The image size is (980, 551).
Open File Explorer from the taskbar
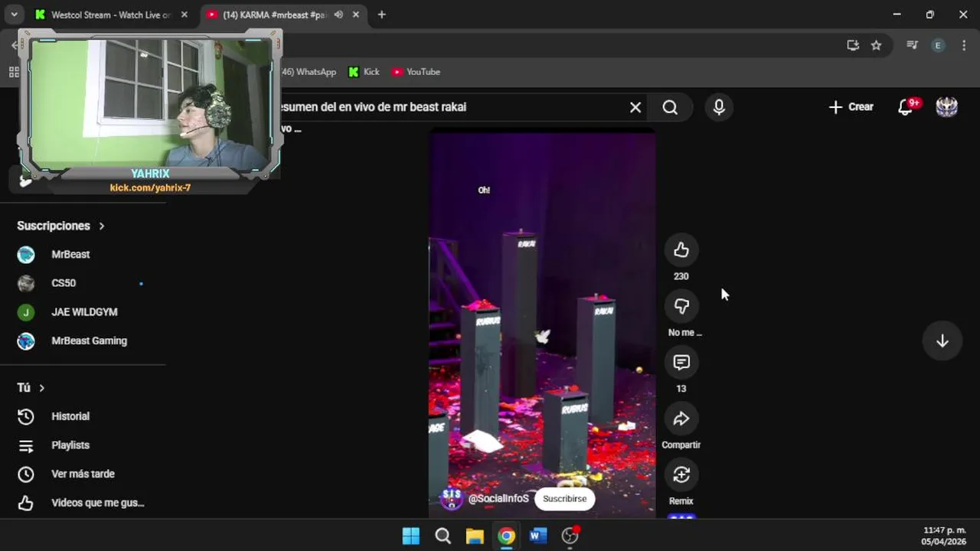pos(475,536)
